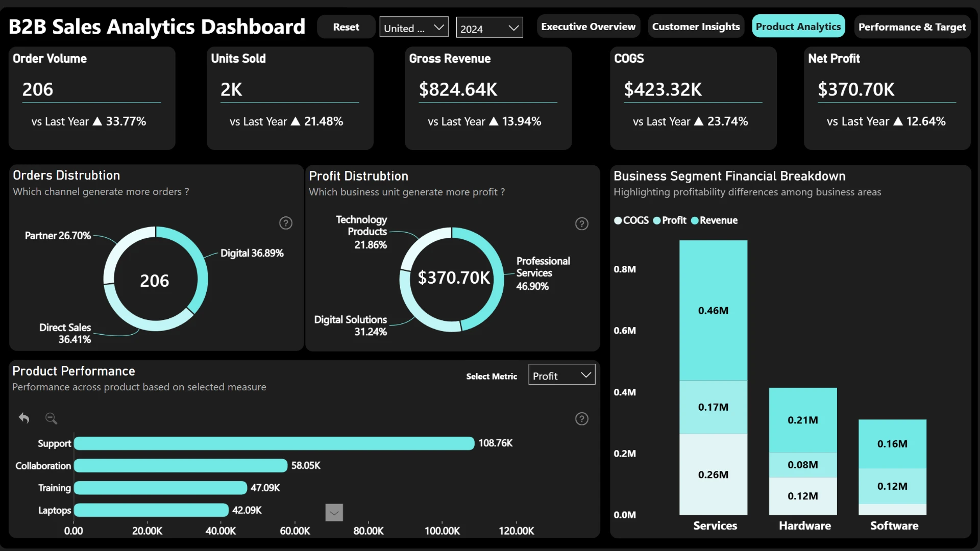
Task: Click the Services axis label in the segment chart
Action: click(x=715, y=525)
